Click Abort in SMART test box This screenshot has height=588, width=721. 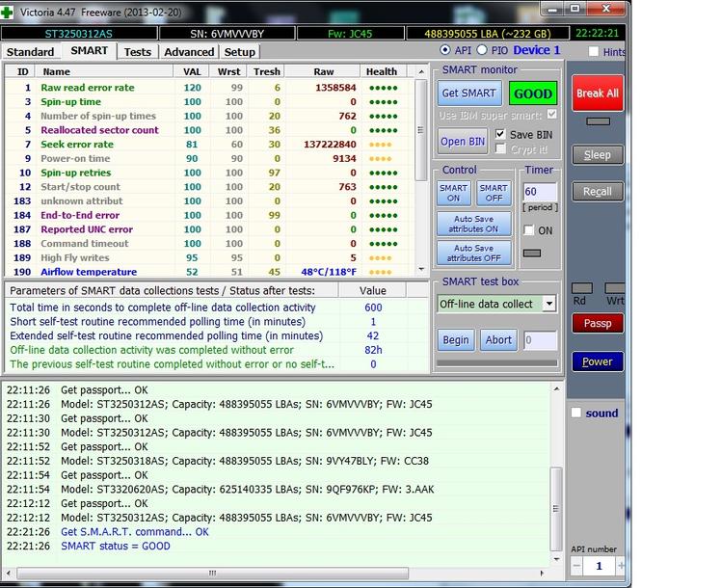tap(498, 340)
